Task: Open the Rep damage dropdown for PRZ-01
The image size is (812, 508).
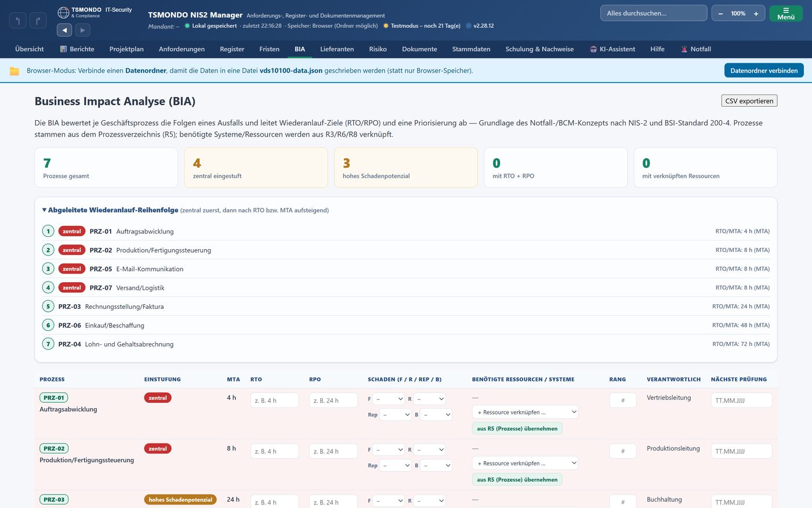Action: (x=396, y=415)
